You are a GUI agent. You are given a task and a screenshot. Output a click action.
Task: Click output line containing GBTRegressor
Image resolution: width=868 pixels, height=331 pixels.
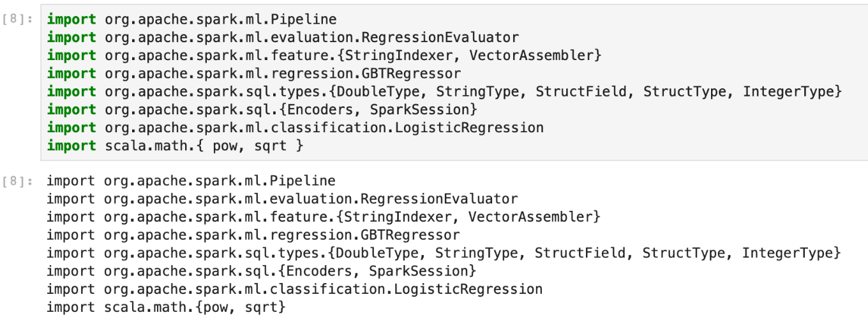[x=253, y=236]
